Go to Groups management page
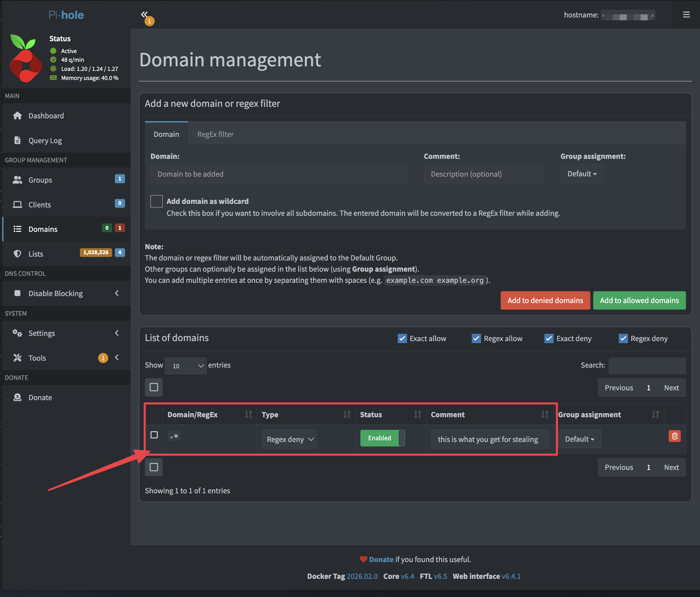 click(40, 180)
